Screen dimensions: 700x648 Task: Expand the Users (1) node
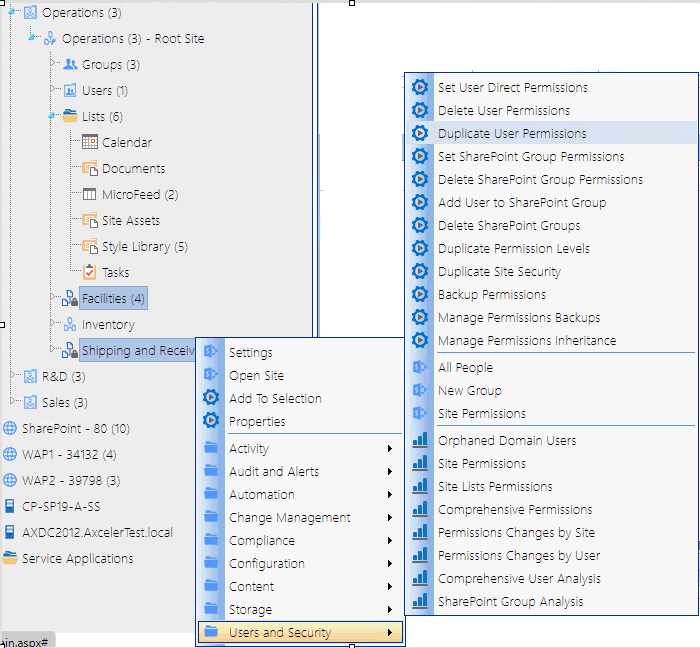pos(52,88)
